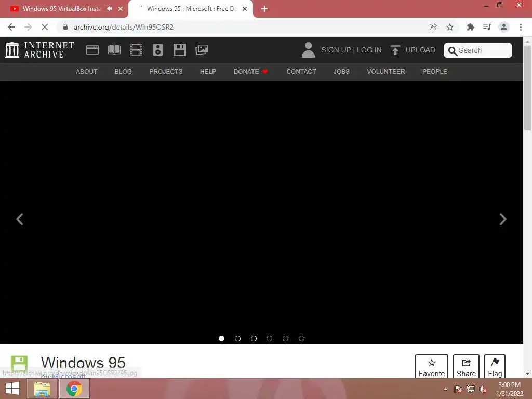
Task: Open the Images icon in navbar
Action: coord(202,50)
